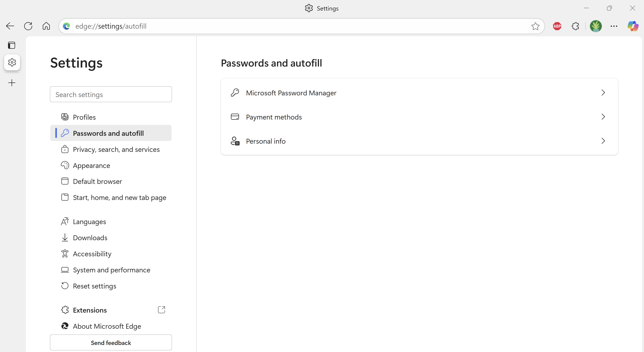Select Privacy, search, and services
The height and width of the screenshot is (352, 644).
click(116, 149)
